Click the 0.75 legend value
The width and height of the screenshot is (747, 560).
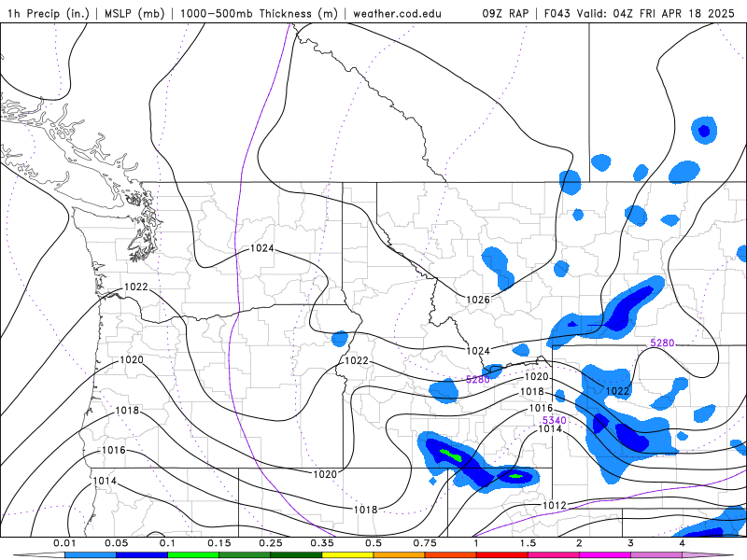(425, 543)
